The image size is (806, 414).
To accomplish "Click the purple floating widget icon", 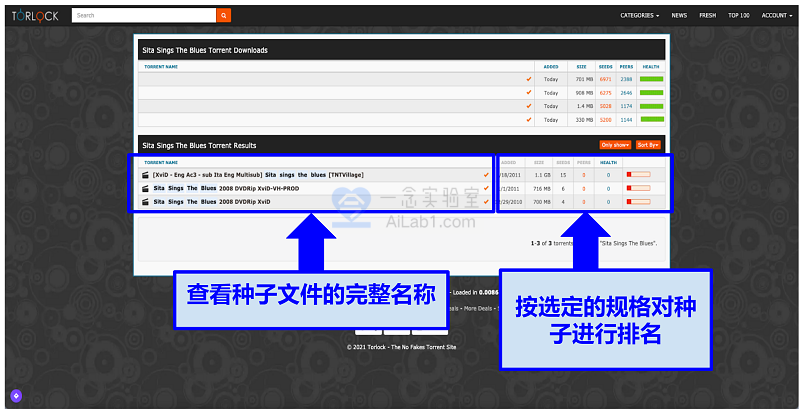I will [16, 396].
